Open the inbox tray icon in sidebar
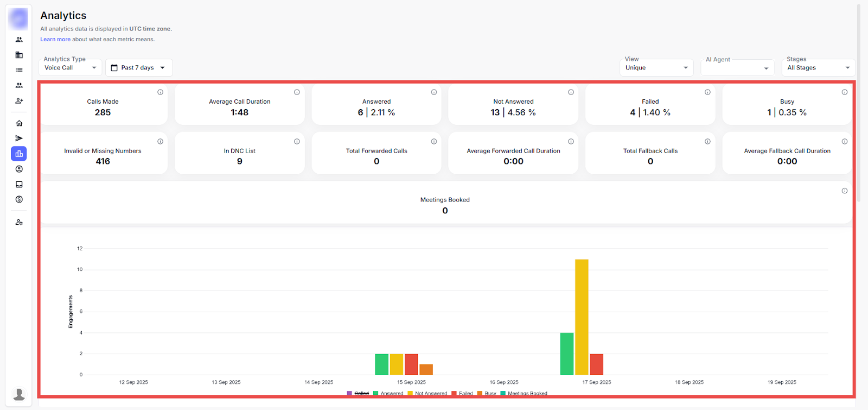The height and width of the screenshot is (410, 868). (19, 184)
